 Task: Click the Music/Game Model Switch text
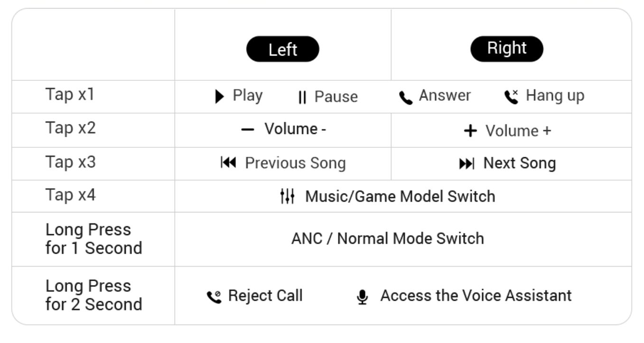[x=400, y=196]
